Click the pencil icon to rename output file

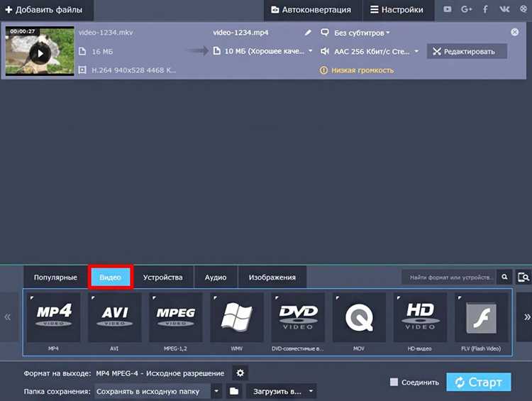click(x=308, y=33)
